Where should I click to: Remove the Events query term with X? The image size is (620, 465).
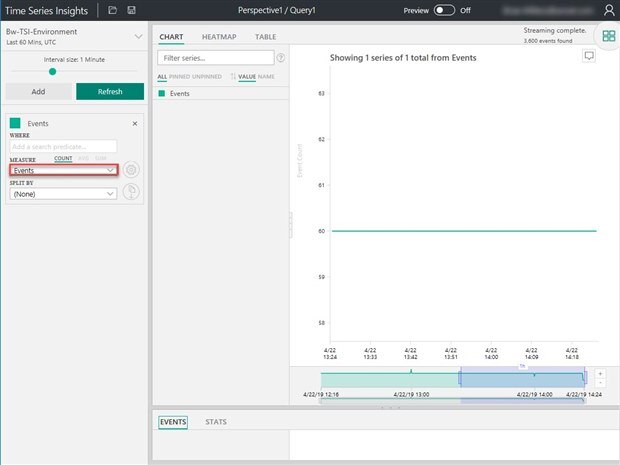[135, 123]
